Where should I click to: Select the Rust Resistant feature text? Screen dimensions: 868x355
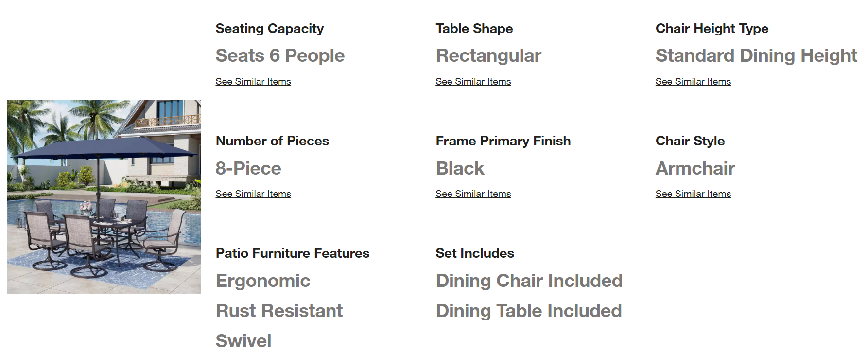pyautogui.click(x=279, y=311)
